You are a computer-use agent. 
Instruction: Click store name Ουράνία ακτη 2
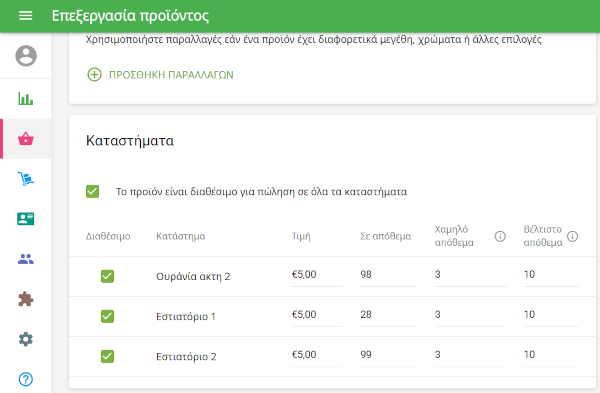193,276
